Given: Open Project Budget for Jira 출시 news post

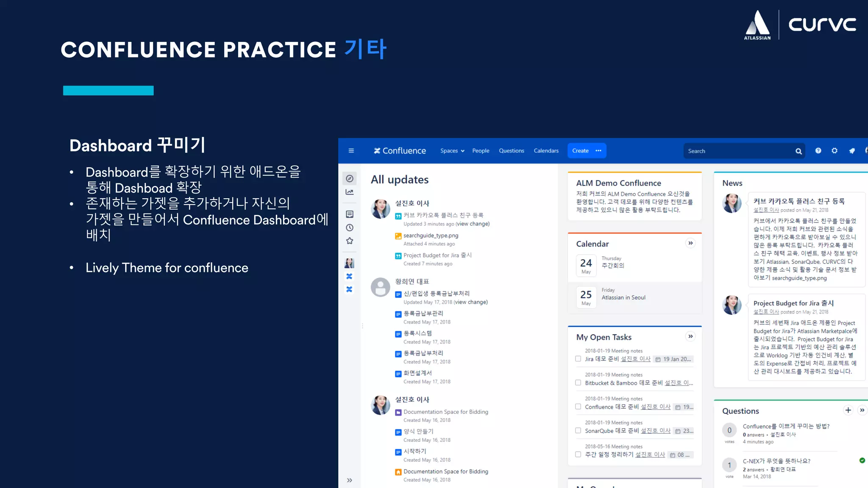Looking at the screenshot, I should click(793, 303).
